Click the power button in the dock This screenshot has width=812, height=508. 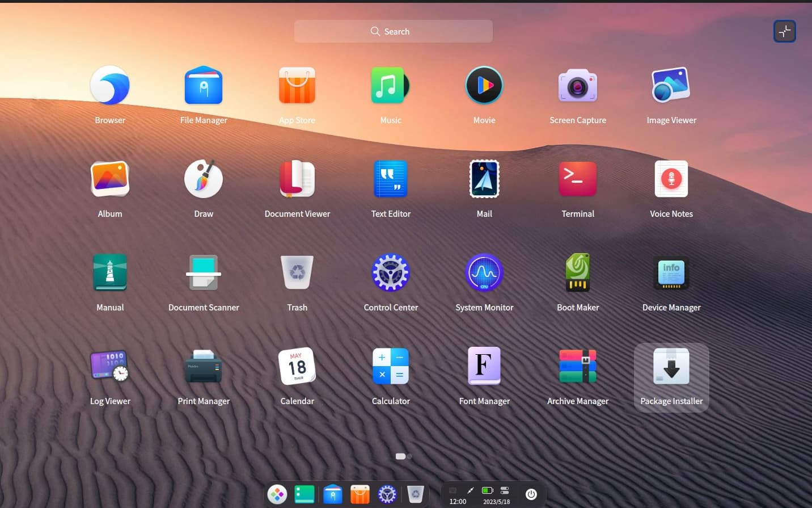click(531, 494)
